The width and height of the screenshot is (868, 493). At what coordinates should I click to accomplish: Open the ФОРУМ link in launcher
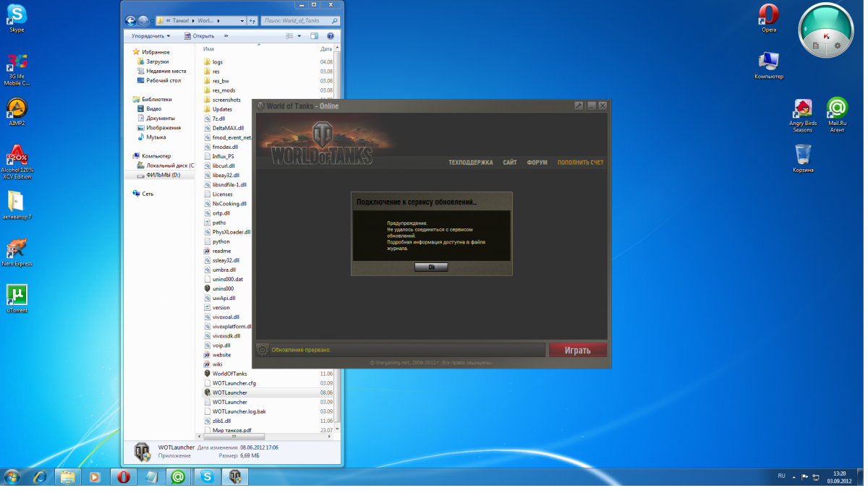537,163
